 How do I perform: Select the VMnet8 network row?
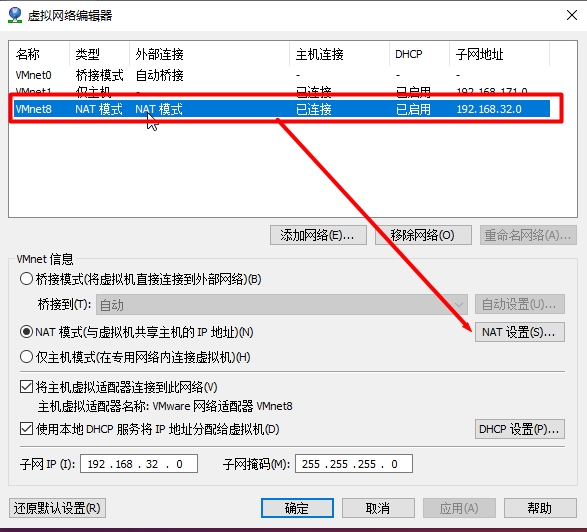pyautogui.click(x=282, y=109)
